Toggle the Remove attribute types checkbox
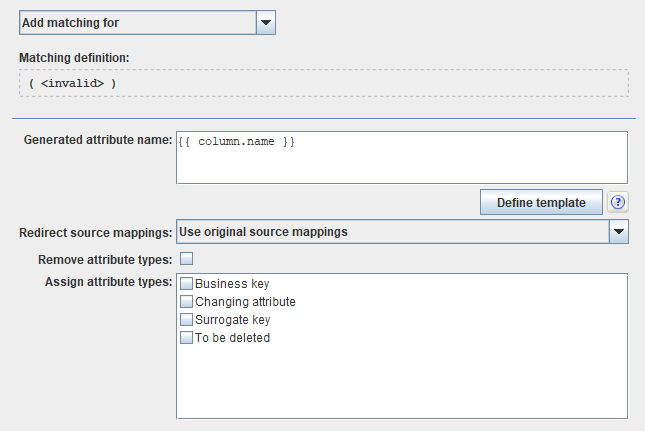Image resolution: width=645 pixels, height=431 pixels. 186,260
